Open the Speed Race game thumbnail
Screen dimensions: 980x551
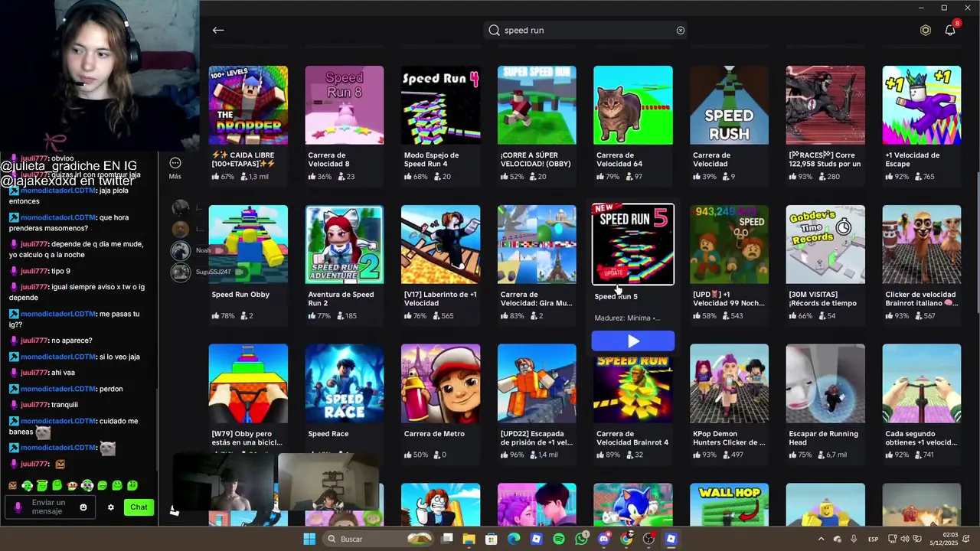345,383
